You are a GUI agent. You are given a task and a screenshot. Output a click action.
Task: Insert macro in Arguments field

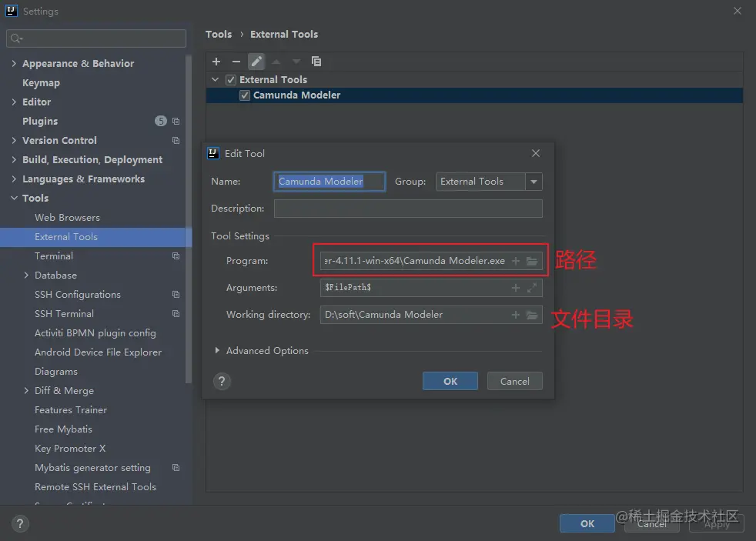(x=515, y=288)
